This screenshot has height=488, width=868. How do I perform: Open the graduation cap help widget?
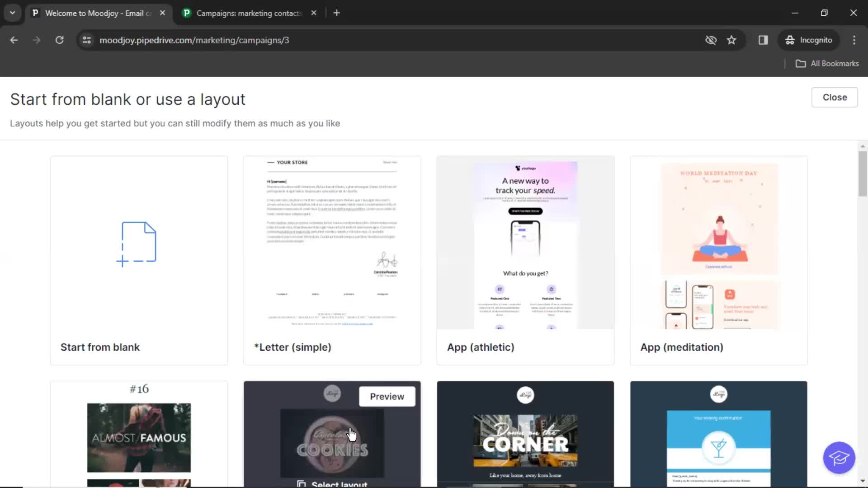click(839, 458)
